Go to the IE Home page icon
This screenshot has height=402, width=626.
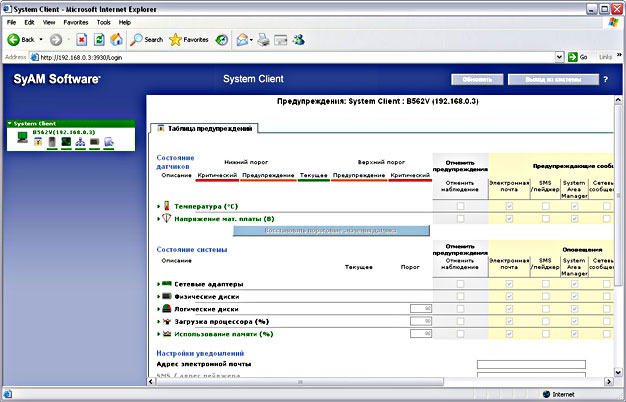[116, 39]
